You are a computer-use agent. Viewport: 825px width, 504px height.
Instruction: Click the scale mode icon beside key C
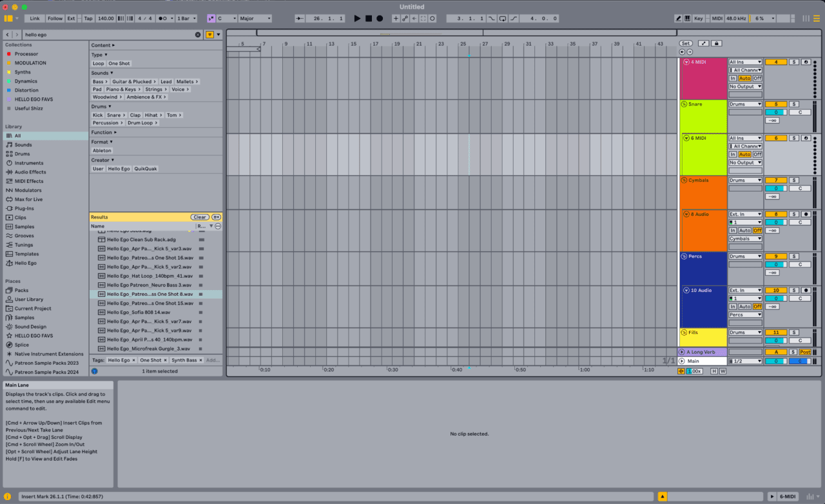(211, 19)
